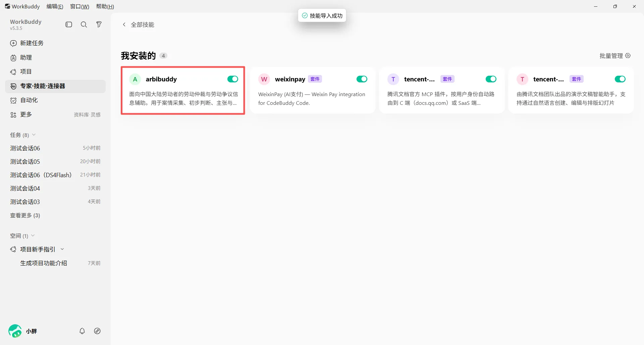Viewport: 644px width, 345px height.
Task: Select 助理 in the sidebar
Action: [x=55, y=58]
